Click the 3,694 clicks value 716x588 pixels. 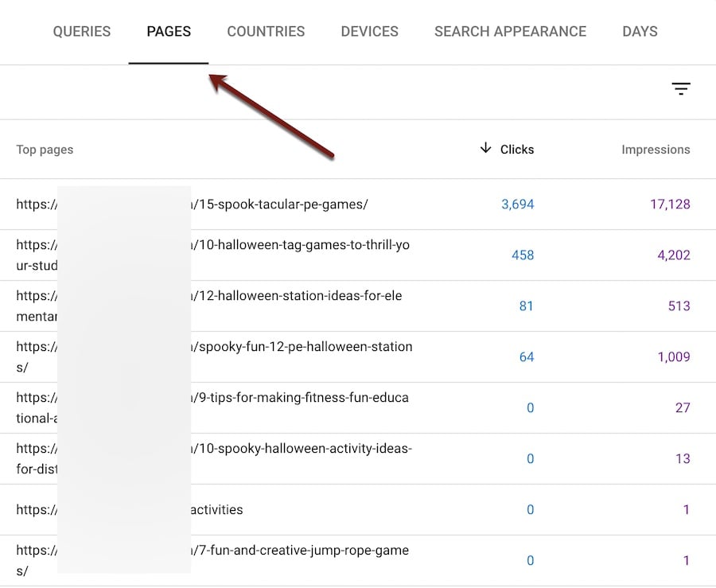pos(517,204)
